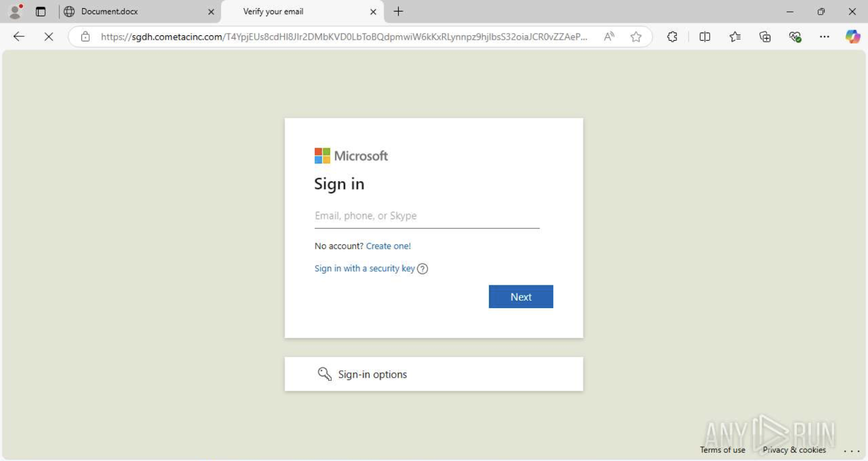Open security key help icon

(423, 269)
